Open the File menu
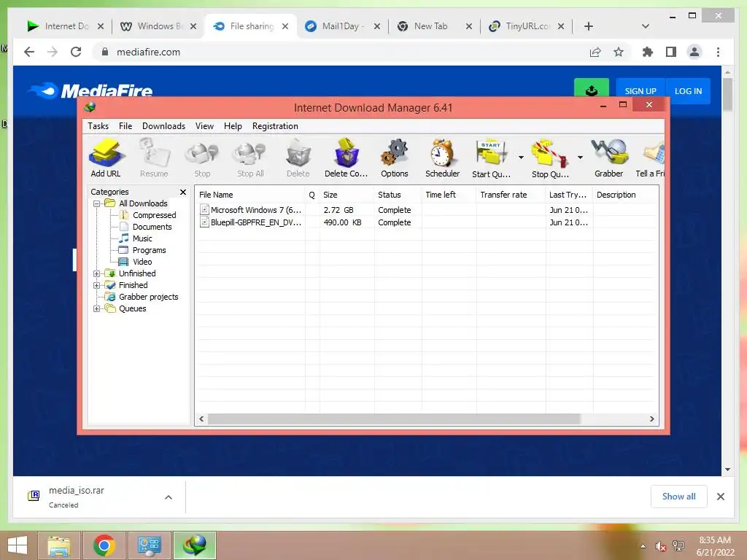 125,126
